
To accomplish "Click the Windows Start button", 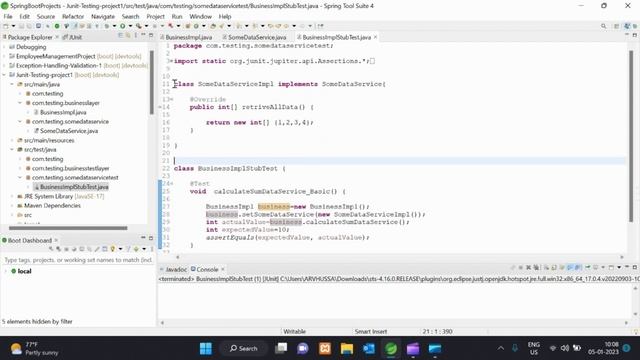I will pyautogui.click(x=206, y=349).
